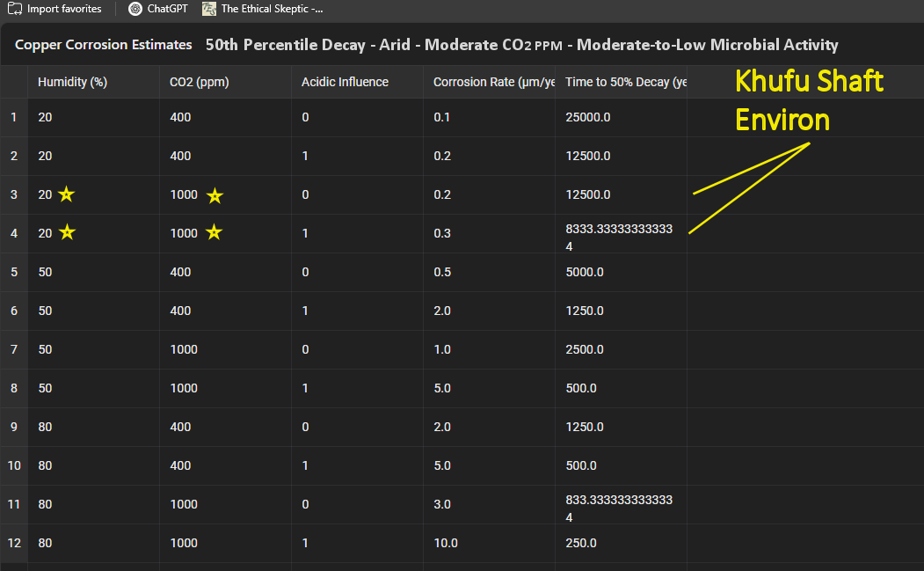
Task: Click the Import favorites folder icon
Action: click(x=14, y=9)
